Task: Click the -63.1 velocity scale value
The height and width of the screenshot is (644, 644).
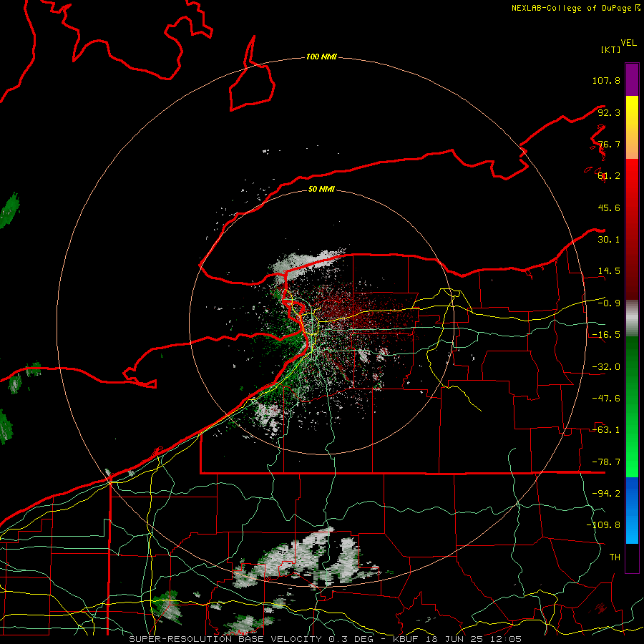Action: (x=606, y=430)
